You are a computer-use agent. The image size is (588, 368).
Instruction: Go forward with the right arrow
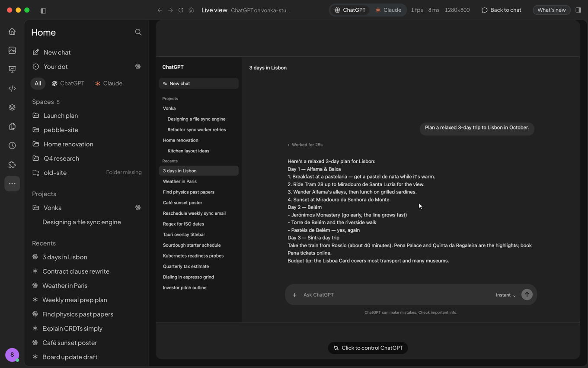(170, 10)
